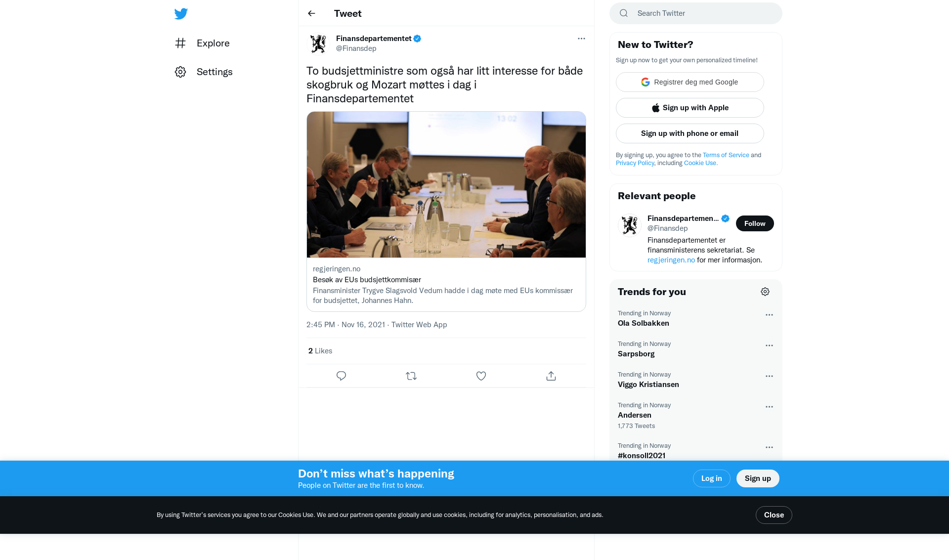Open more options for Andersen trend

pyautogui.click(x=769, y=407)
